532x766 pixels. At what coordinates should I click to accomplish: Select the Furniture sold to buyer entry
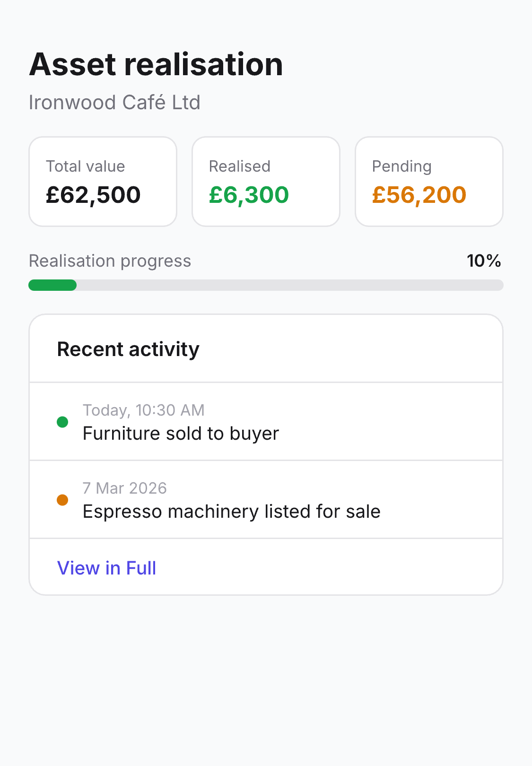click(x=181, y=434)
